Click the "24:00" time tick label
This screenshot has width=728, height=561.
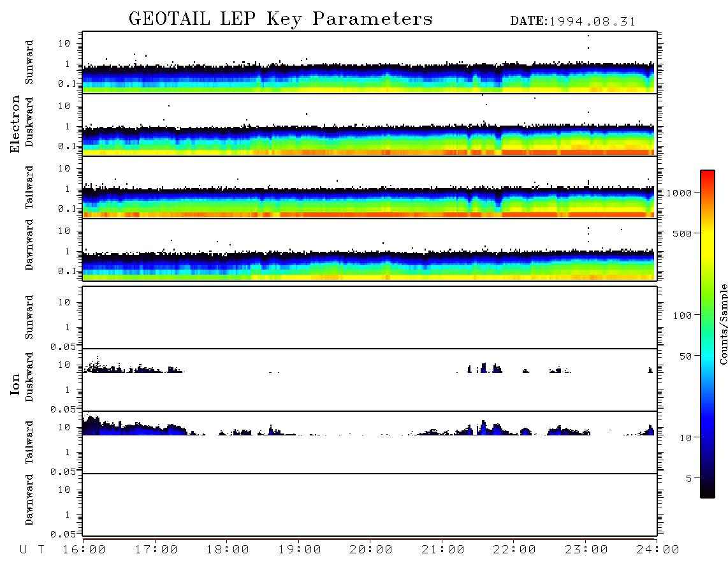coord(657,550)
